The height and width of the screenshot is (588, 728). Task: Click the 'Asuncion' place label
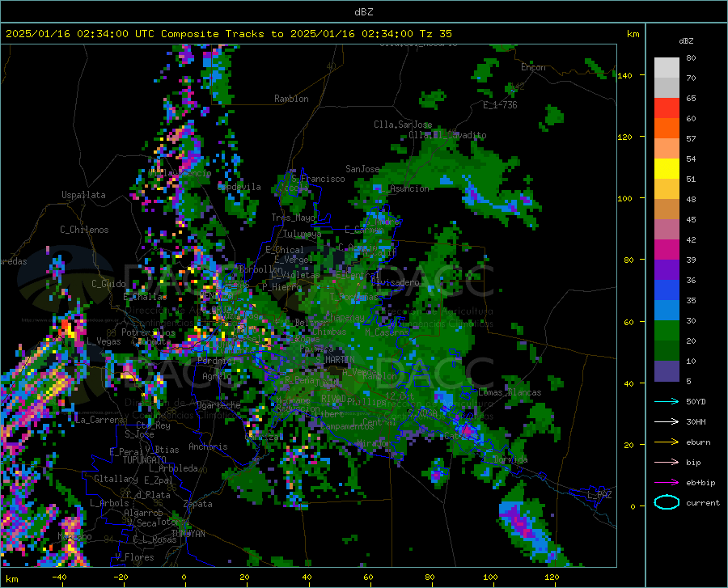[x=409, y=188]
